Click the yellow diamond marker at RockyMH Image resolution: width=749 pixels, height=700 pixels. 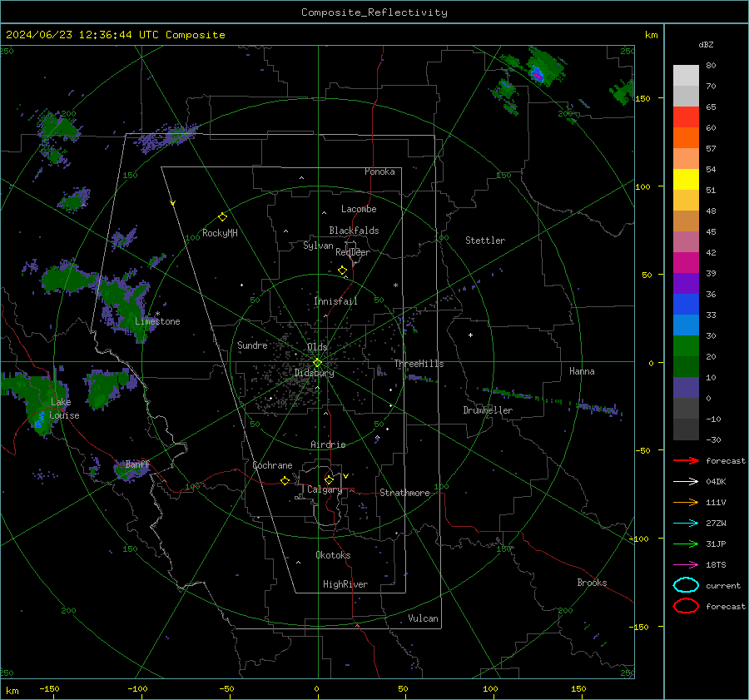tap(222, 217)
